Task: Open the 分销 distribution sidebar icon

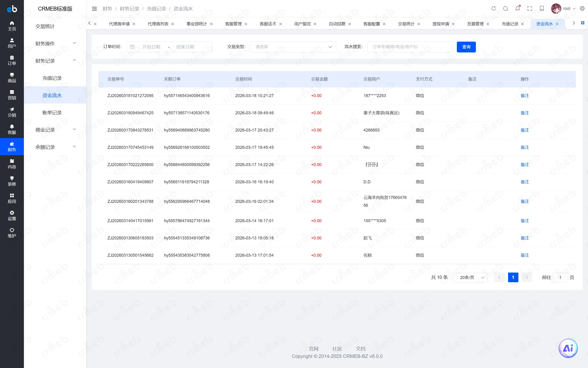Action: pos(12,112)
